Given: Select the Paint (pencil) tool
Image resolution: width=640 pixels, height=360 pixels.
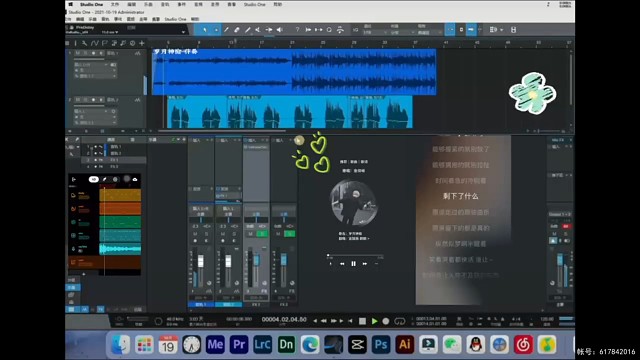Looking at the screenshot, I should tap(226, 30).
